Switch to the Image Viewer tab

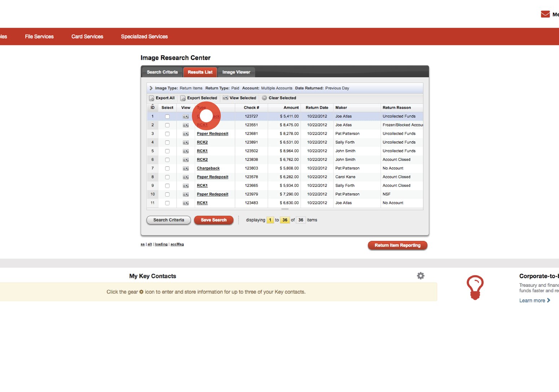tap(236, 72)
